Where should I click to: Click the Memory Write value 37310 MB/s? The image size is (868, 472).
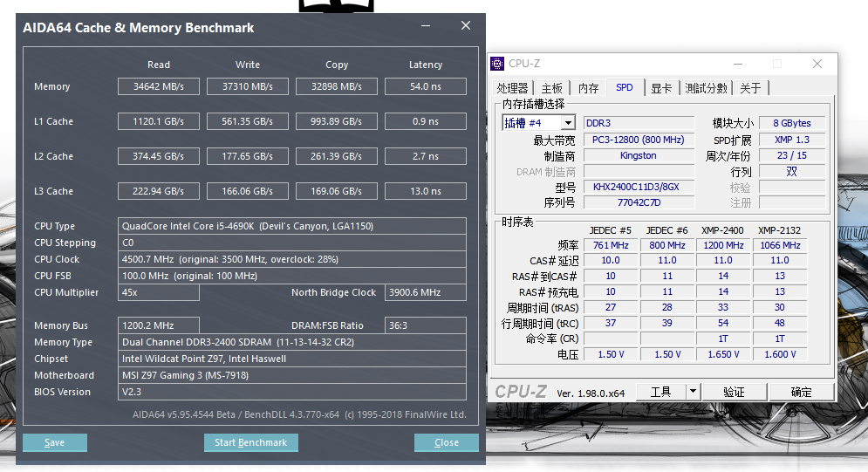click(x=248, y=86)
